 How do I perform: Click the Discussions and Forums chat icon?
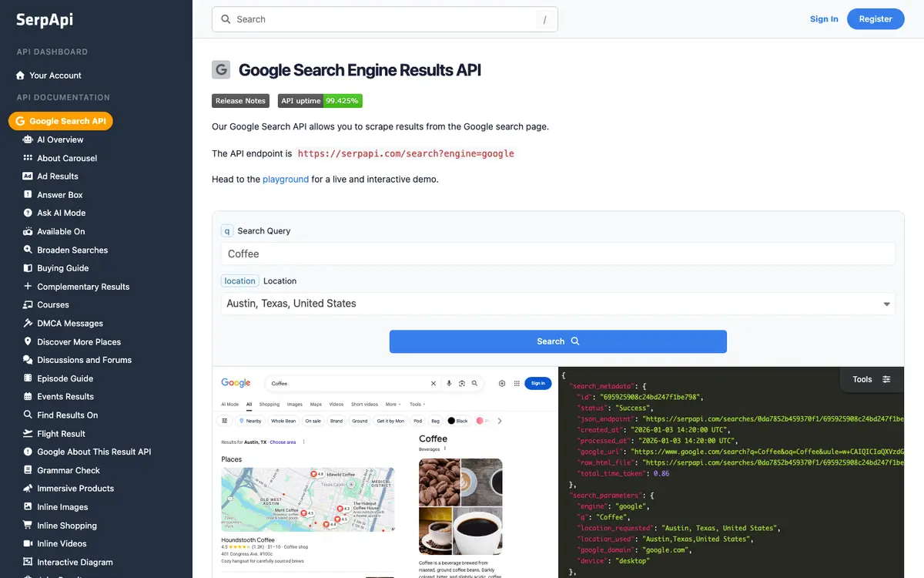28,360
